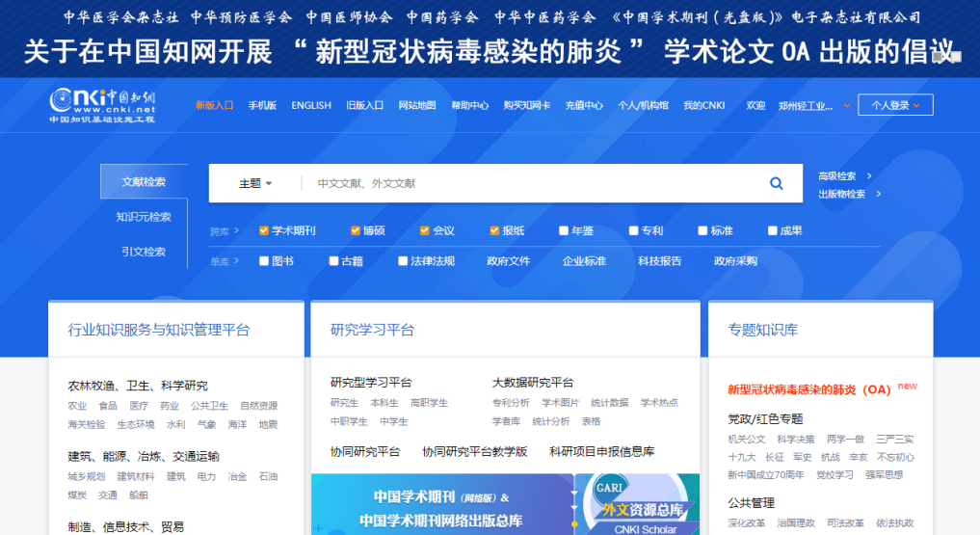Click the magnifier search icon
Viewport: 980px width, 535px height.
(x=776, y=183)
